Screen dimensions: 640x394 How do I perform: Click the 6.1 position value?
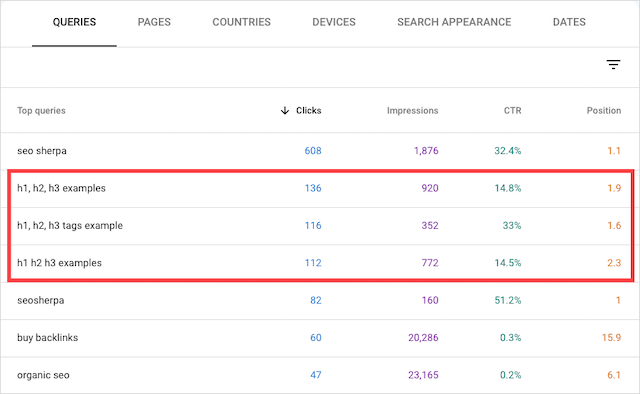[614, 375]
